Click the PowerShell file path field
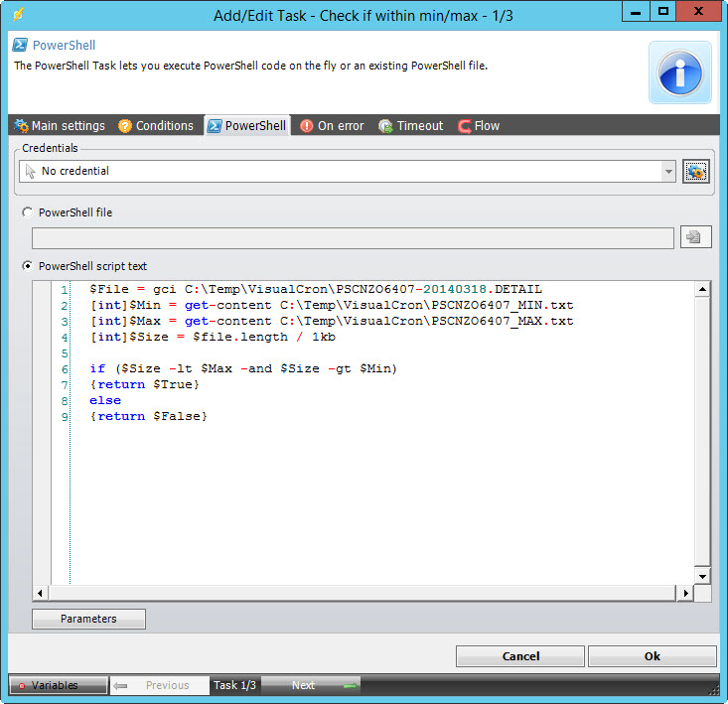This screenshot has width=728, height=704. (353, 237)
